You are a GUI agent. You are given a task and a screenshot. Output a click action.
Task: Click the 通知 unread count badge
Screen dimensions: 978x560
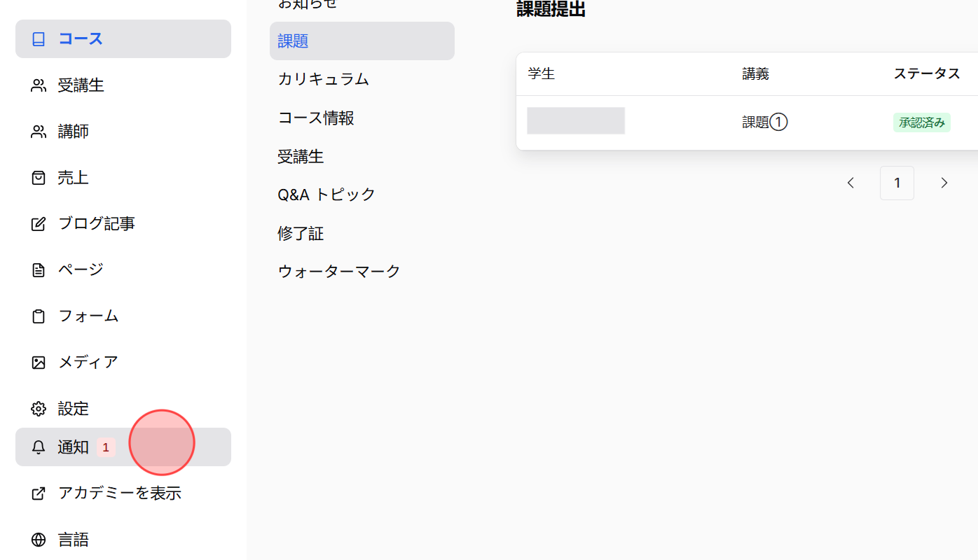point(105,447)
